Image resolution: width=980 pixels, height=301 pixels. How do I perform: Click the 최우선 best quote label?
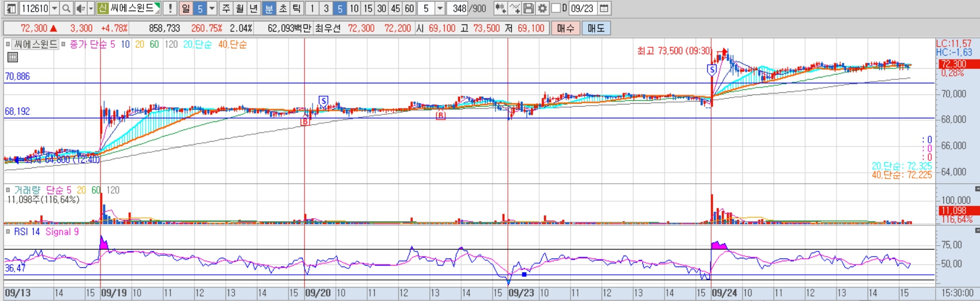[x=327, y=28]
